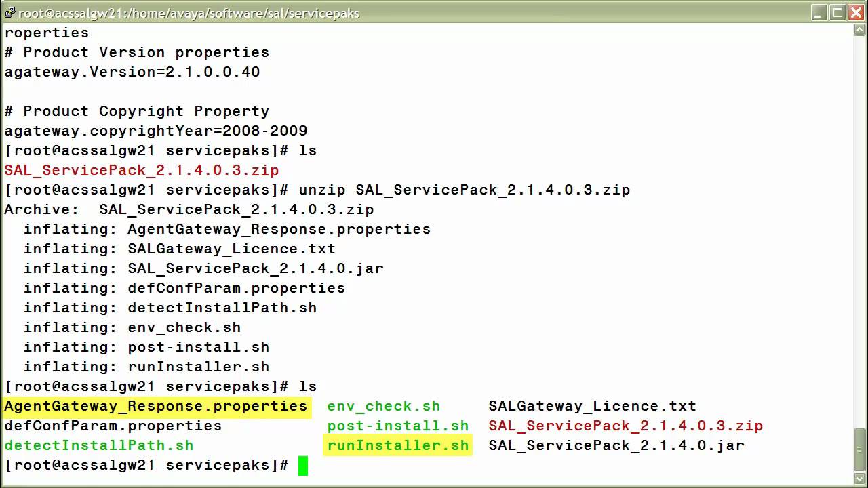
Task: Click the '# Product Version properties' comment
Action: 137,52
